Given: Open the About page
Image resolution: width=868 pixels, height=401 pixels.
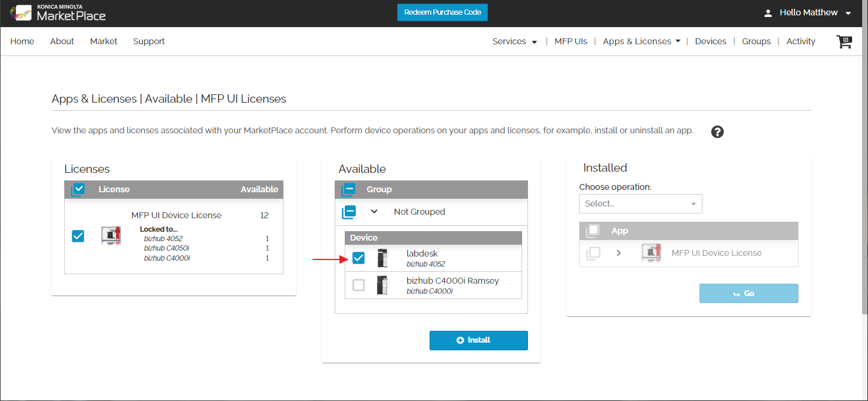Looking at the screenshot, I should point(62,41).
